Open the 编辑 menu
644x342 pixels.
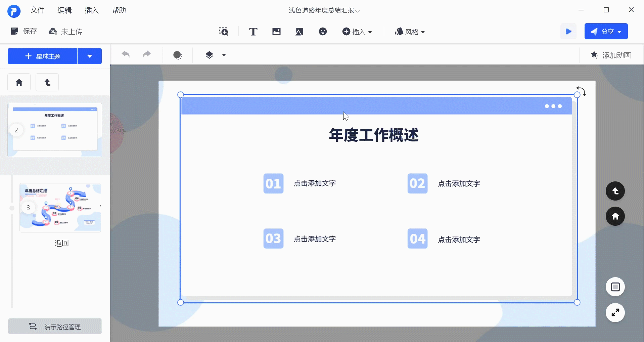[64, 10]
